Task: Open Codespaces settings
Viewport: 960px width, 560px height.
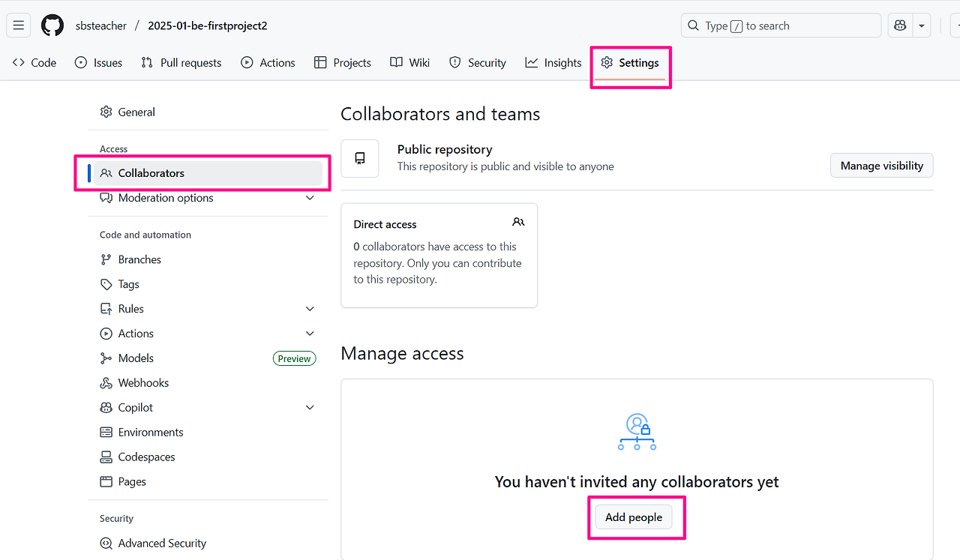Action: coord(208,457)
